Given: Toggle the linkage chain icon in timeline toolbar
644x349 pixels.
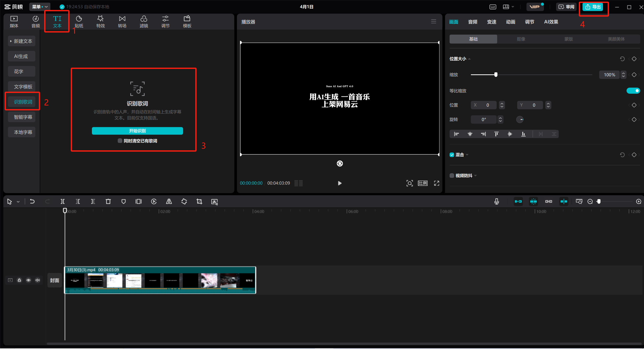Looking at the screenshot, I should coord(549,202).
